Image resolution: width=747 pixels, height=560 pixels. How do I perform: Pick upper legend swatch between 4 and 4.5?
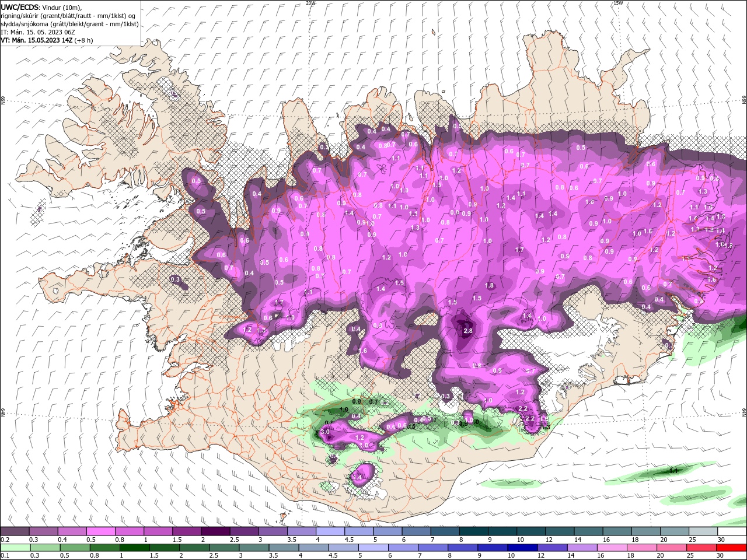click(331, 531)
